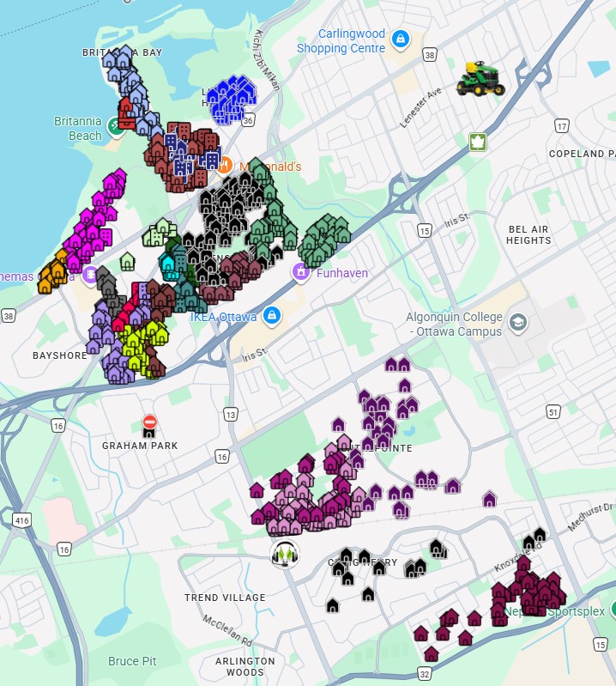The width and height of the screenshot is (616, 686).
Task: Click the route 51 shield
Action: pos(553,412)
